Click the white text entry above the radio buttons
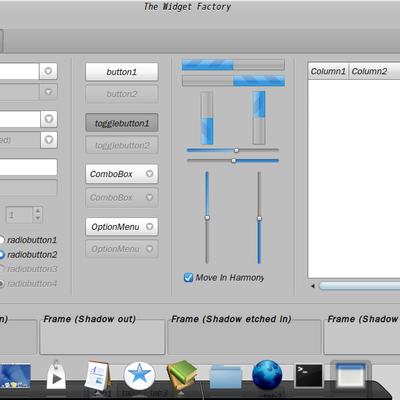Viewport: 400px width, 400px height. (28, 167)
